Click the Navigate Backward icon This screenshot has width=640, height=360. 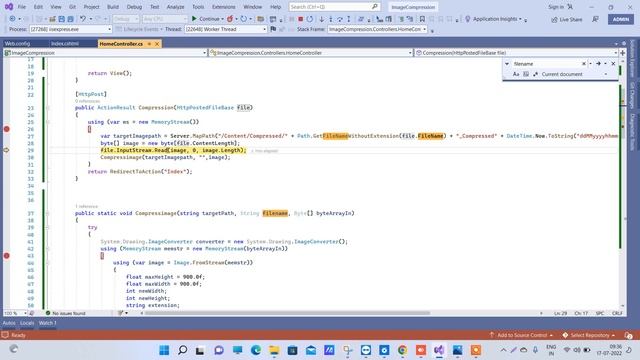tap(12, 19)
